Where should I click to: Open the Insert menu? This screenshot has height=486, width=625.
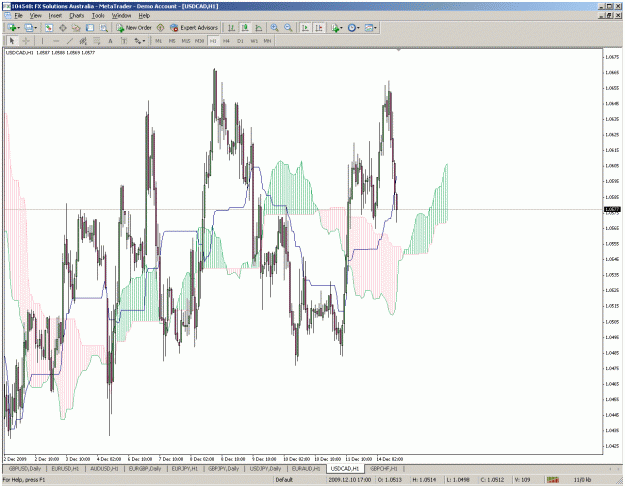click(x=55, y=16)
